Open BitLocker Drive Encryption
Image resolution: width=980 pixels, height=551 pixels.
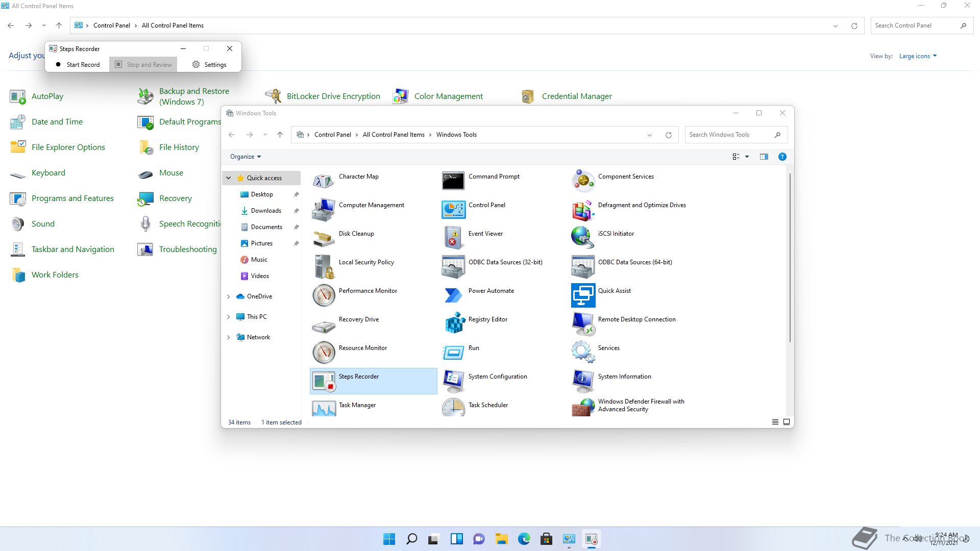pos(323,96)
